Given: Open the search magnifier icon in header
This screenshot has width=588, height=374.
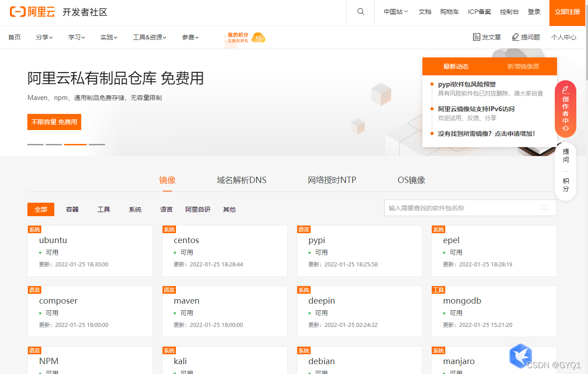Looking at the screenshot, I should pos(360,12).
